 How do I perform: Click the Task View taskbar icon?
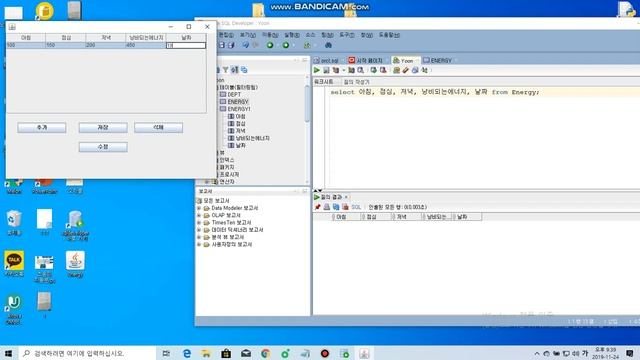(166, 353)
